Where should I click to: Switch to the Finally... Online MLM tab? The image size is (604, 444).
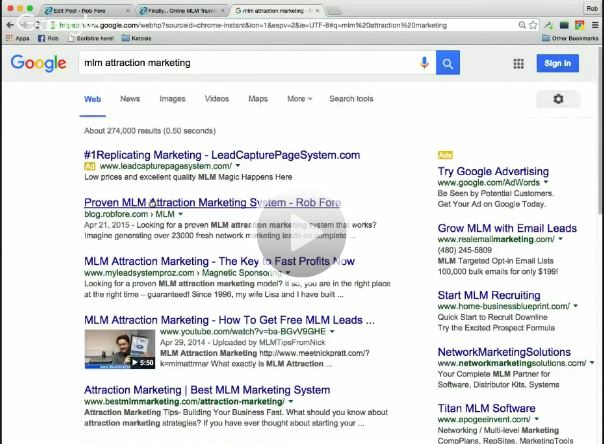coord(181,11)
